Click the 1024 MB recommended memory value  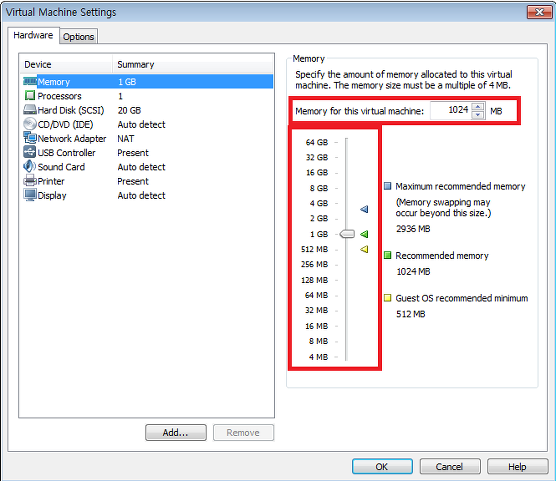413,272
